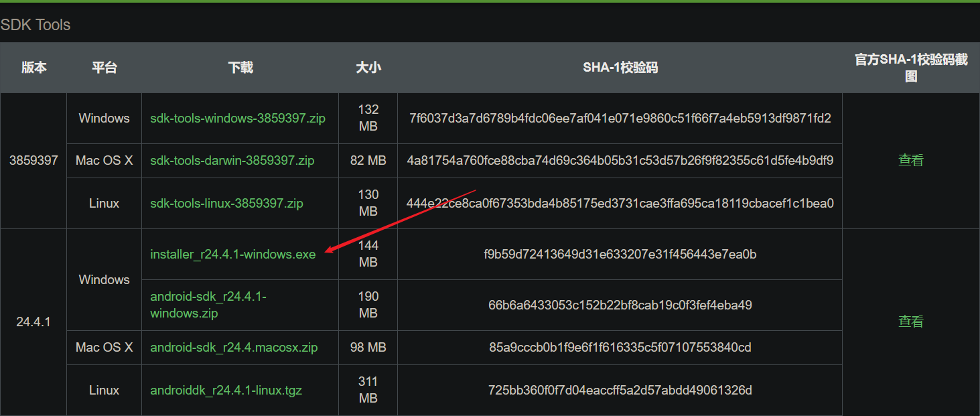Click the 官方SHA-1校验码截图 column header

911,68
